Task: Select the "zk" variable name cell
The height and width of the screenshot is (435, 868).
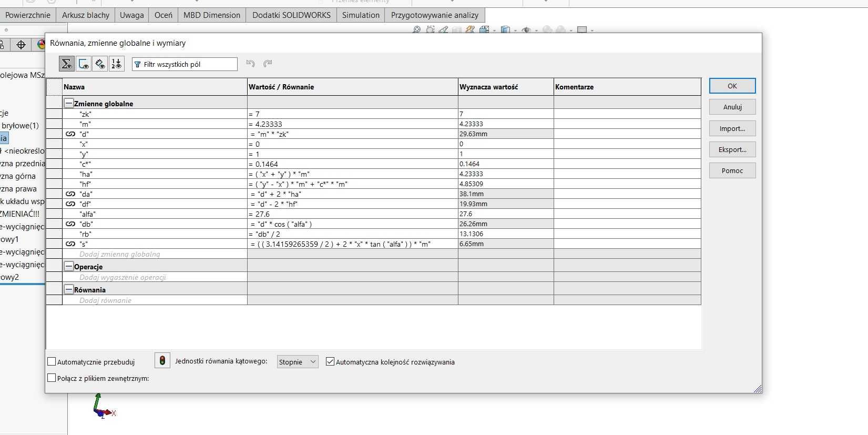Action: 155,114
